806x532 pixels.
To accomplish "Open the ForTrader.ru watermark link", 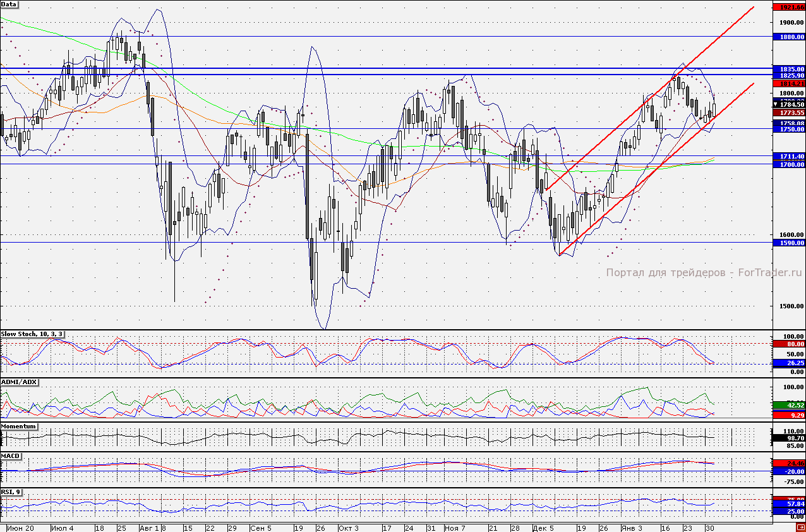I will 703,273.
